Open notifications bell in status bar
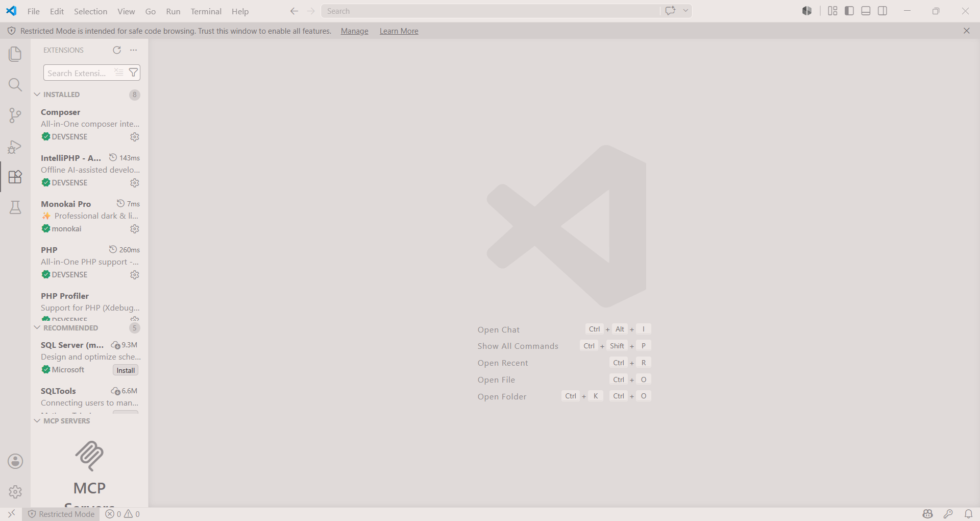The height and width of the screenshot is (521, 980). (x=968, y=514)
